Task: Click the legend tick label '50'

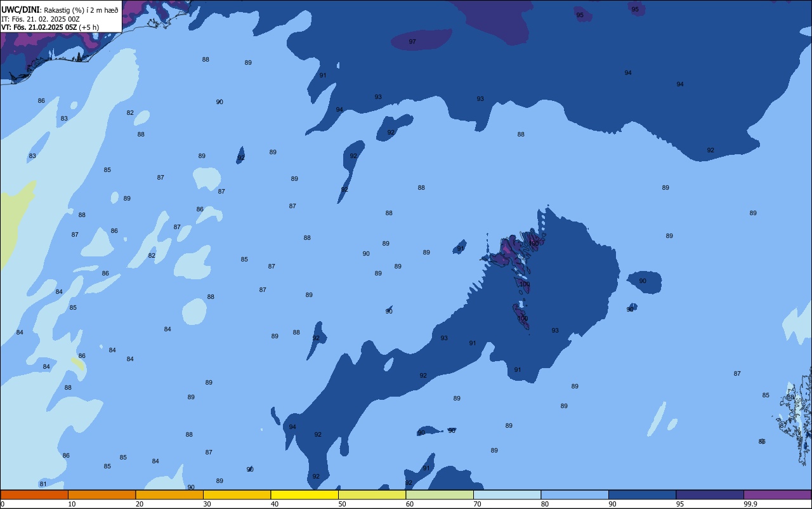Action: point(342,504)
